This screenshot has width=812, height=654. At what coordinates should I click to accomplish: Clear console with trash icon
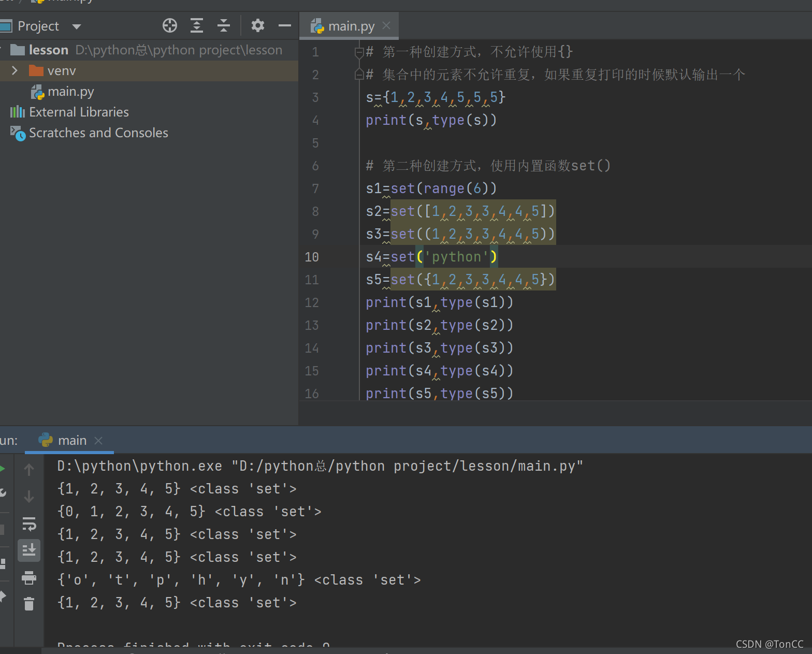[x=29, y=603]
